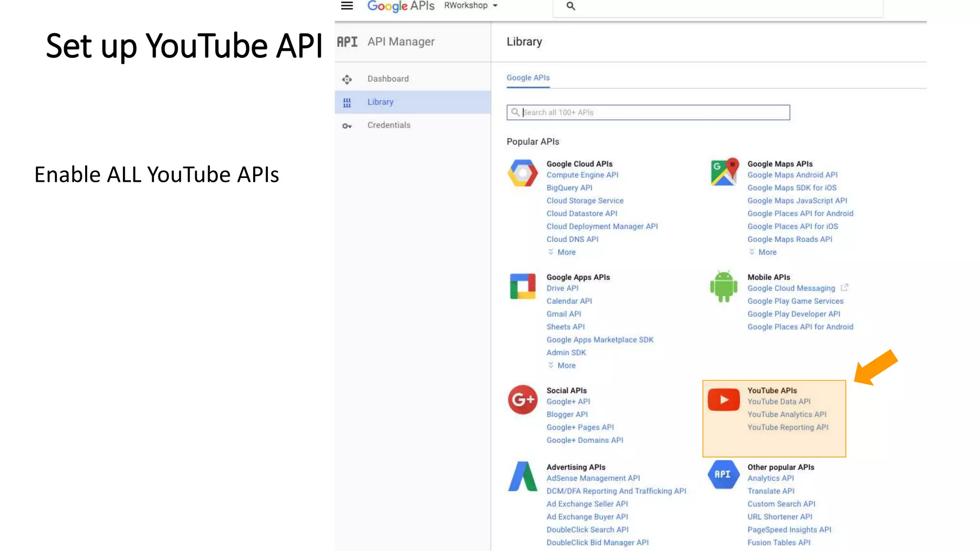
Task: Open Google Play Developer API
Action: coord(794,314)
